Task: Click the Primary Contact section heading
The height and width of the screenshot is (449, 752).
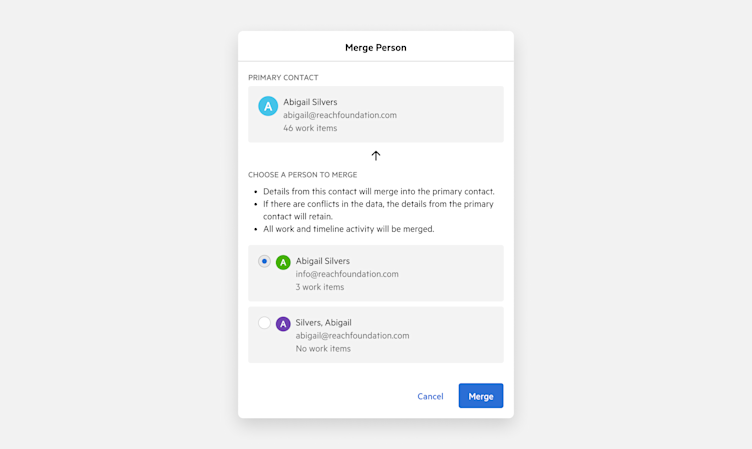Action: [x=283, y=77]
